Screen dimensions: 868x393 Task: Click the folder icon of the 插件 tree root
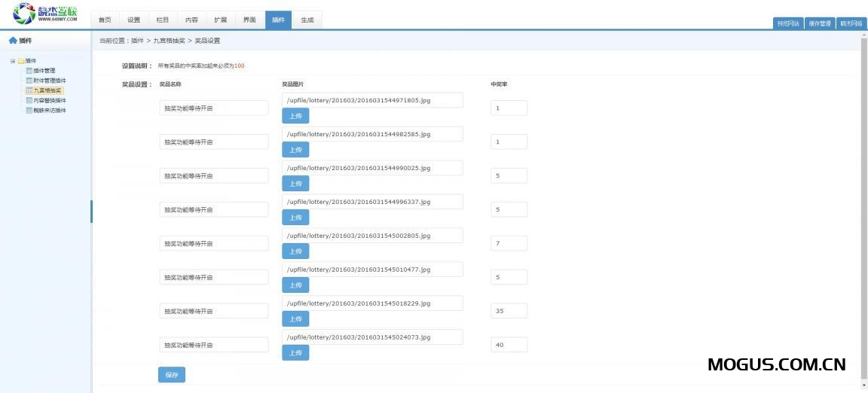click(21, 61)
